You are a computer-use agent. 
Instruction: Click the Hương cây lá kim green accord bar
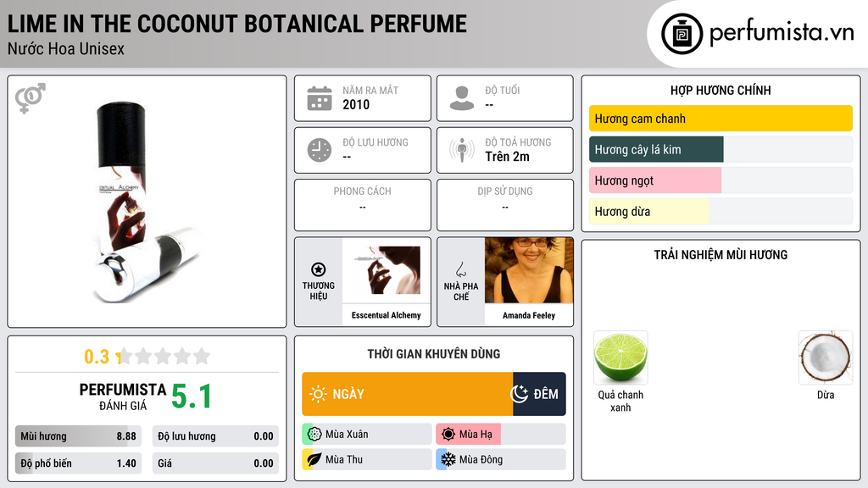(656, 149)
